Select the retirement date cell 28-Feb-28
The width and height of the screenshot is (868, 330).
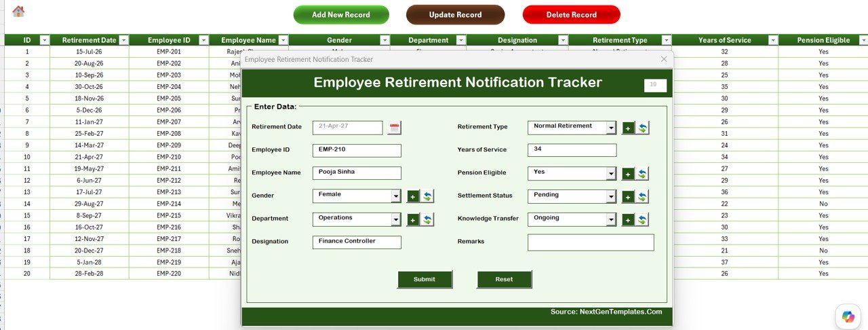(89, 274)
